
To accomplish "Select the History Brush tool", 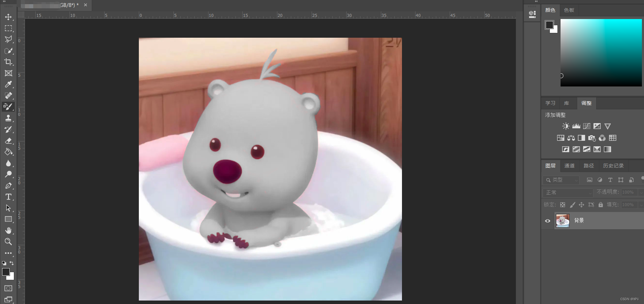I will (8, 129).
